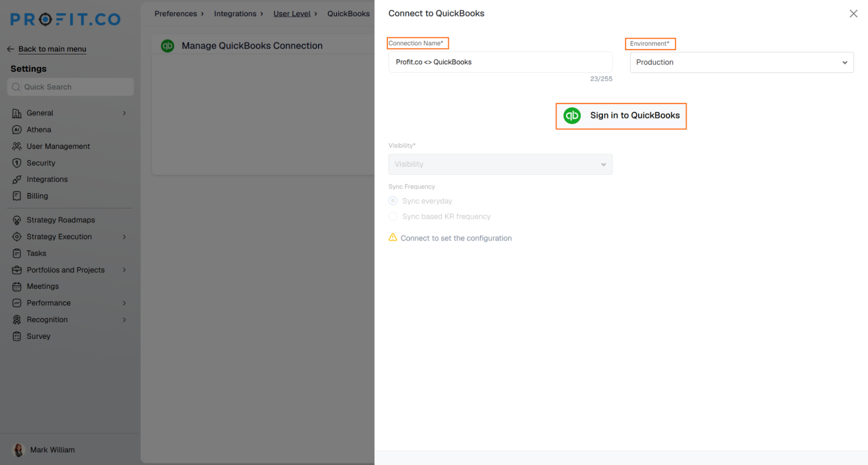
Task: Click the Recognition badge icon
Action: [17, 320]
